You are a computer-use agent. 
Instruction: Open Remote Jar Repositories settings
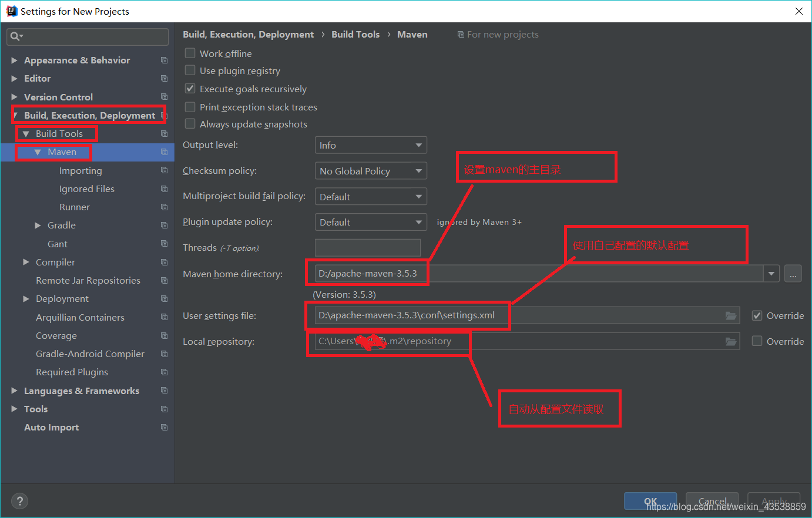click(88, 281)
